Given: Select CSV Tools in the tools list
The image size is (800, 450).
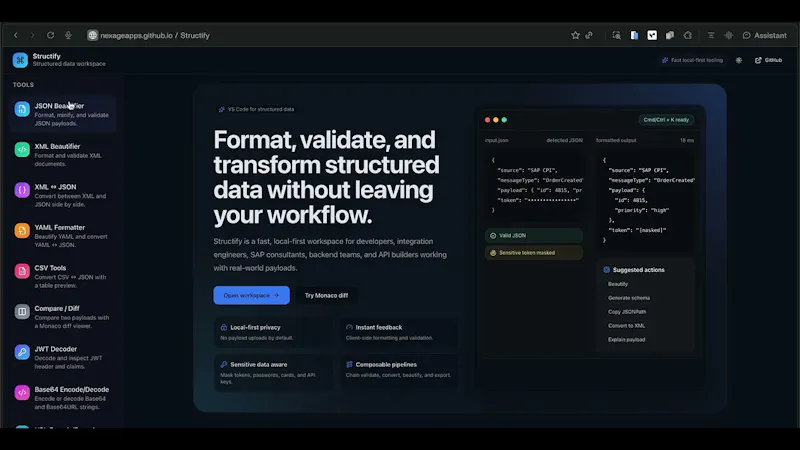Looking at the screenshot, I should pos(63,276).
